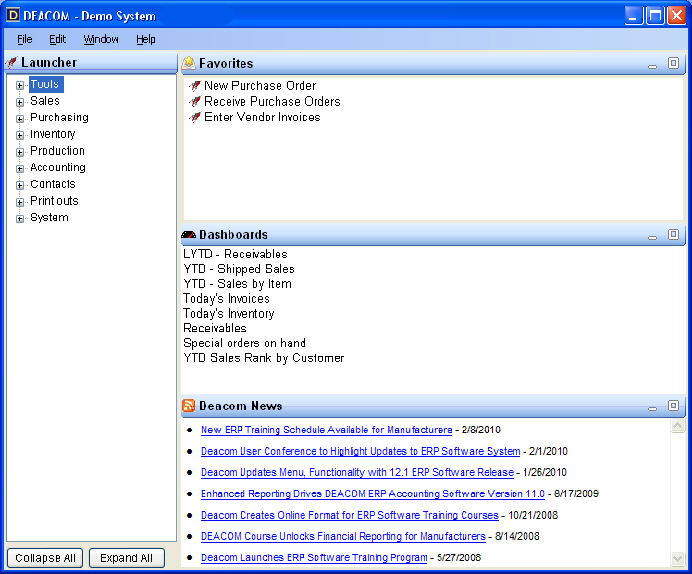Screen dimensions: 692x574
Task: Maximize the Deacom News panel
Action: tap(673, 406)
